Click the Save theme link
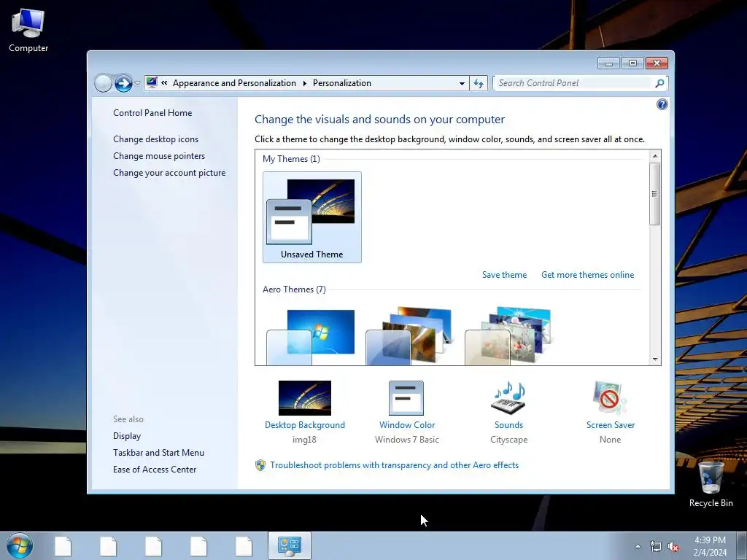Image resolution: width=747 pixels, height=560 pixels. click(x=504, y=275)
